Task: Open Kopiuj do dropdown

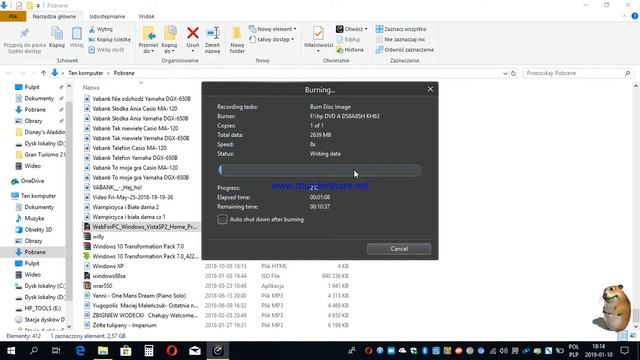Action: pos(169,40)
